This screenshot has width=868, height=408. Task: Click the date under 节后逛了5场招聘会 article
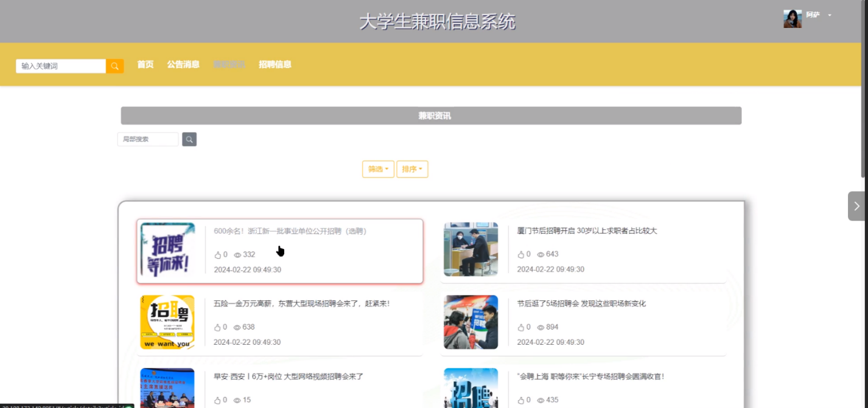click(x=550, y=342)
